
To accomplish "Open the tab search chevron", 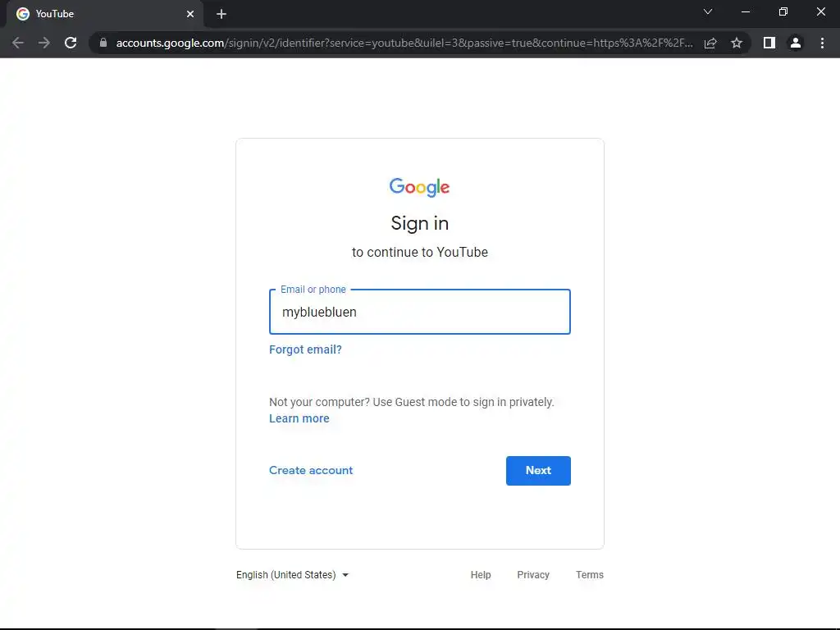I will [708, 11].
